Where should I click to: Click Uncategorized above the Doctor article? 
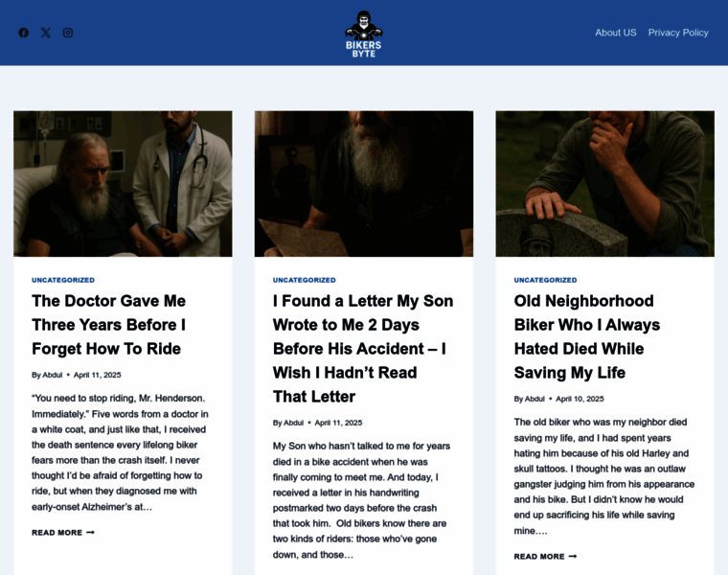[63, 280]
